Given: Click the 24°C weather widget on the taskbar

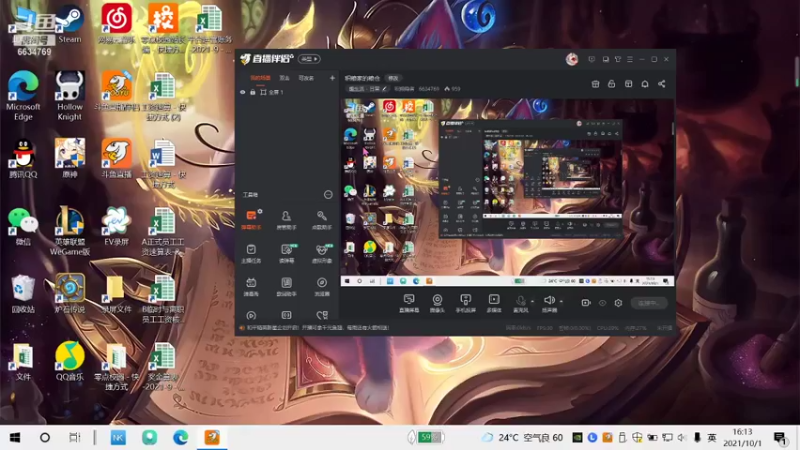Looking at the screenshot, I should 522,438.
